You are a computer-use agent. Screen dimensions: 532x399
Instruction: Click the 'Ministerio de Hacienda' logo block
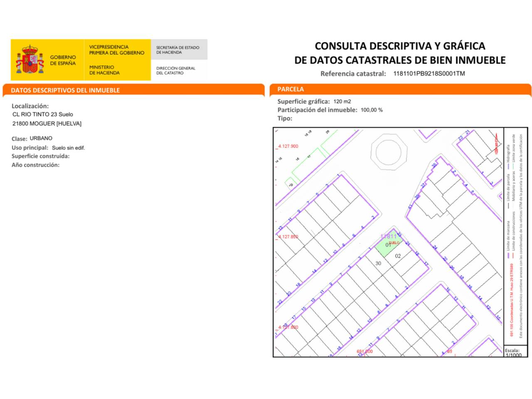pyautogui.click(x=104, y=70)
